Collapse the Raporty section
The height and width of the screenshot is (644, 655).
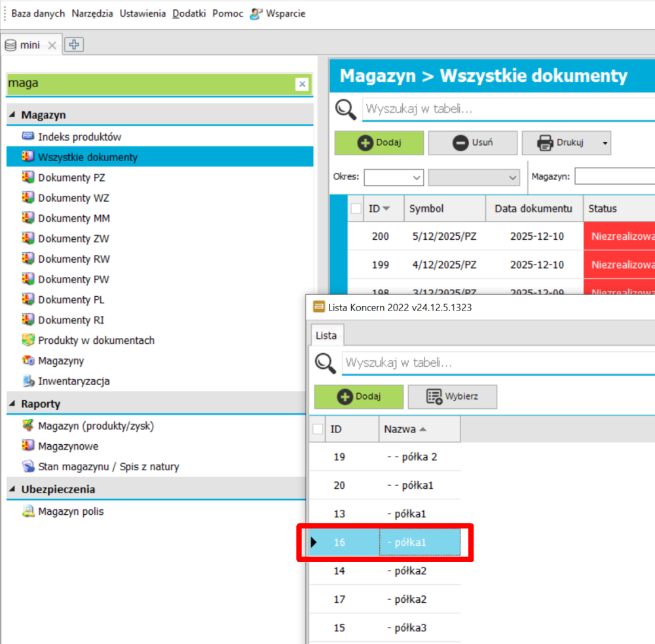pyautogui.click(x=12, y=404)
